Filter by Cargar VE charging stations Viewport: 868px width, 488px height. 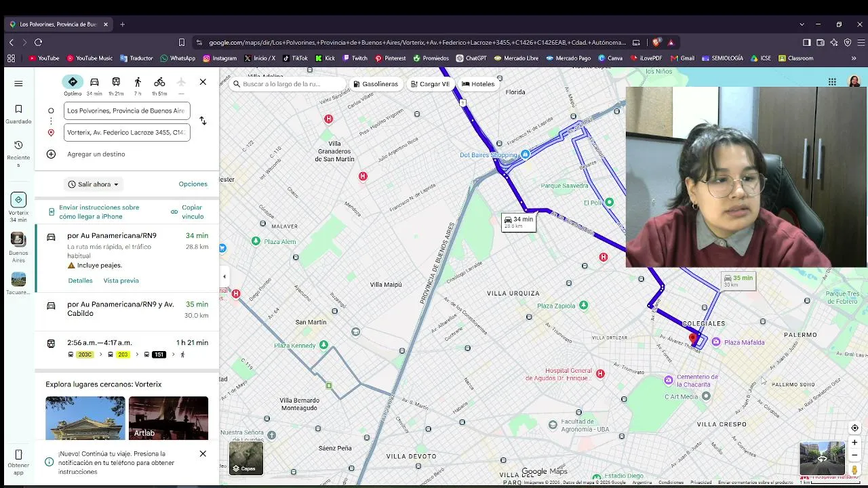pyautogui.click(x=430, y=84)
